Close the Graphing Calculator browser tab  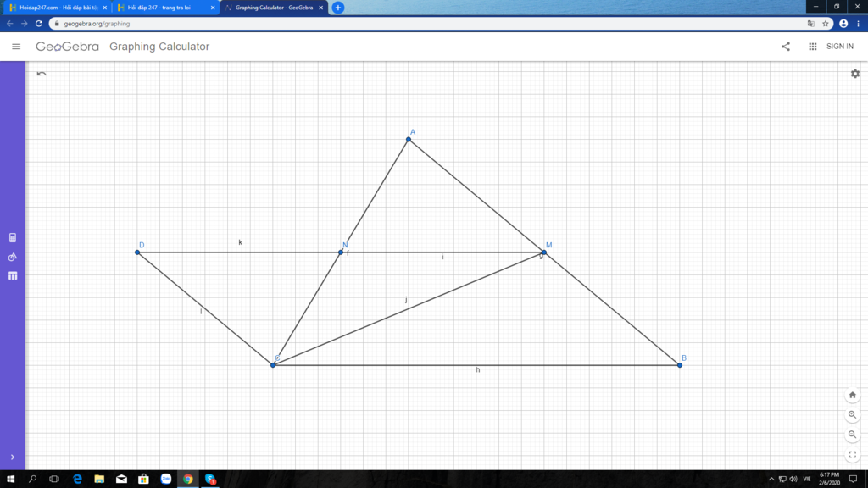pos(320,8)
